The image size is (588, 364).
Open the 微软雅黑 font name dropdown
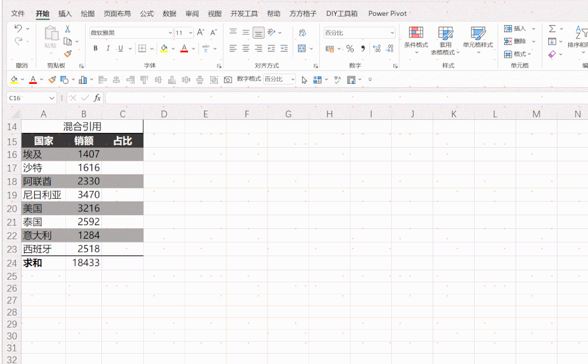point(170,33)
